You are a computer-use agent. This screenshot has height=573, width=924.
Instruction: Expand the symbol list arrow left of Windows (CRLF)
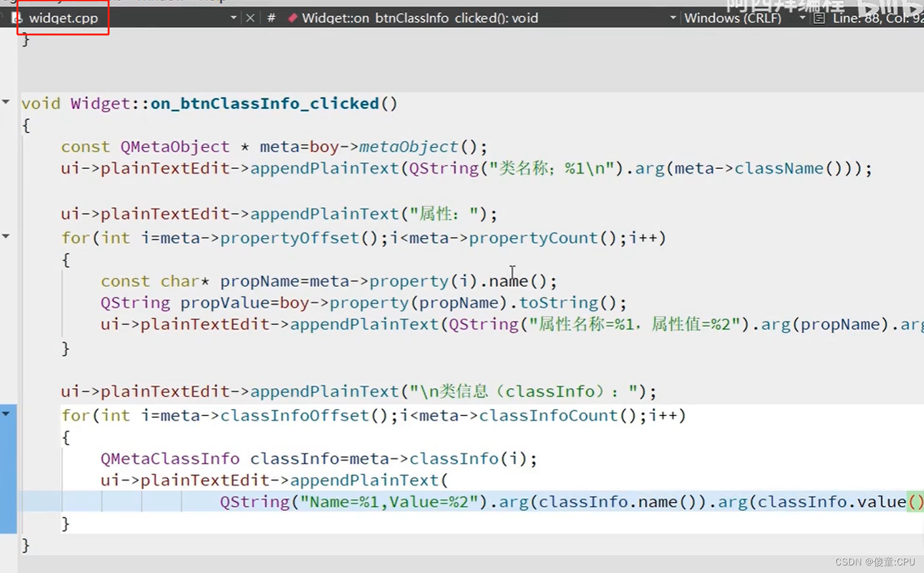click(673, 18)
